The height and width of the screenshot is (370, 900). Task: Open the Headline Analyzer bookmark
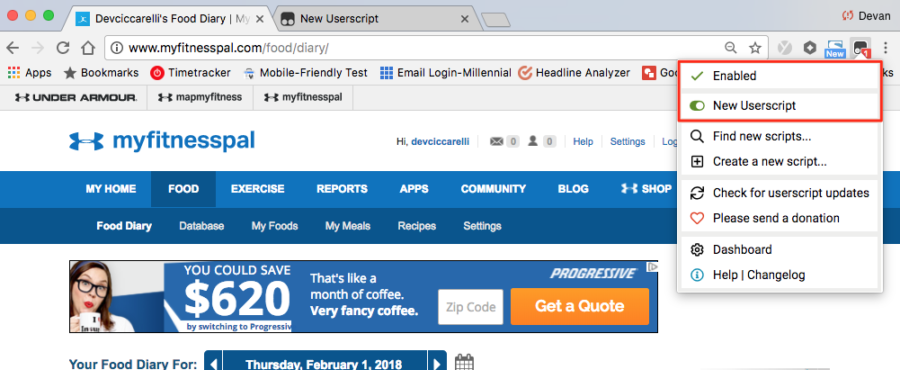(574, 73)
